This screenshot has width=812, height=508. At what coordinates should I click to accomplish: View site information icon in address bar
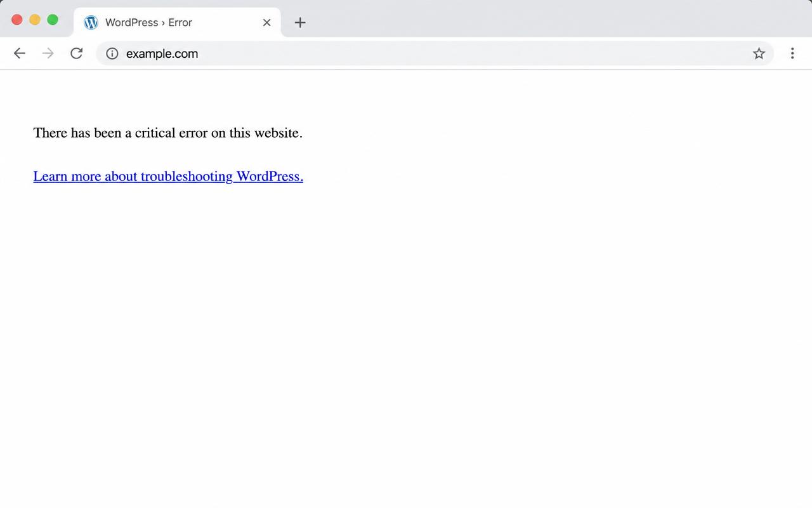coord(112,53)
